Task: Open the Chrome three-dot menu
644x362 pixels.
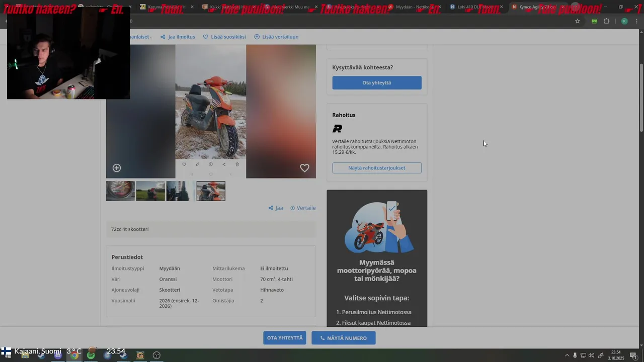Action: 636,21
